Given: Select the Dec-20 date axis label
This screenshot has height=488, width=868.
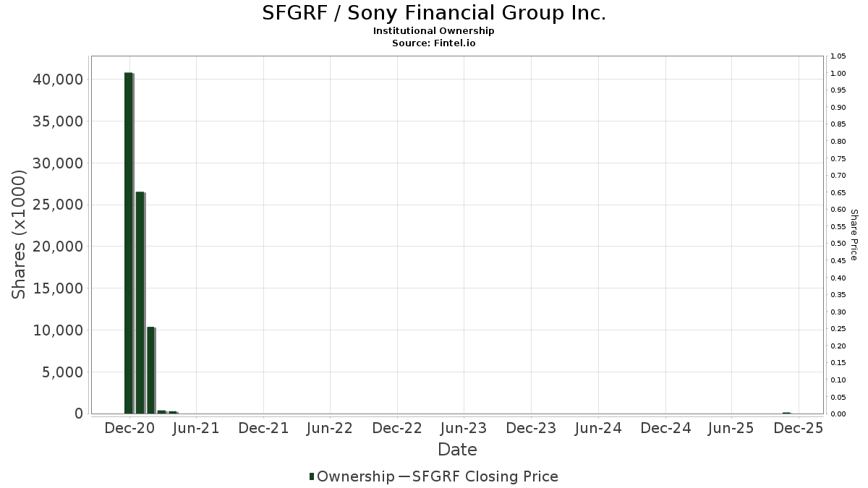Looking at the screenshot, I should [x=129, y=428].
